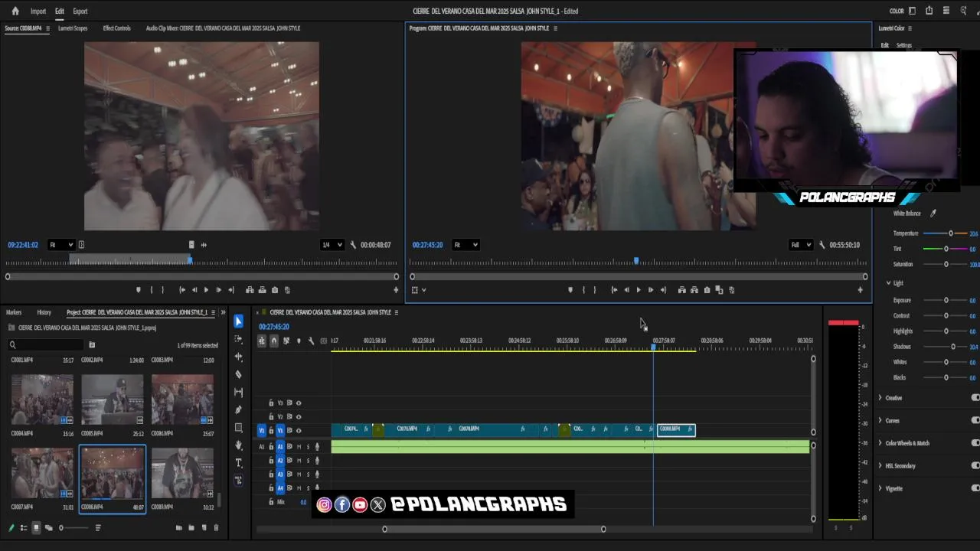Select the Type tool

[239, 463]
